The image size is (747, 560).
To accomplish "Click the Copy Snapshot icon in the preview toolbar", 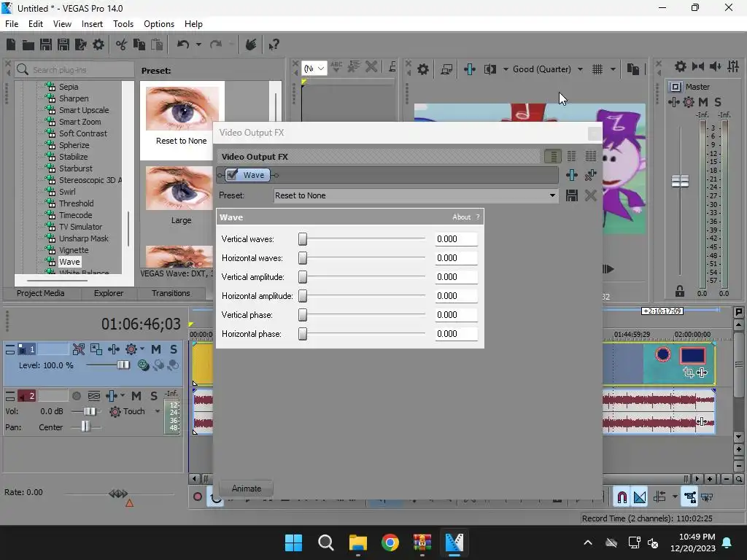I will pyautogui.click(x=632, y=69).
